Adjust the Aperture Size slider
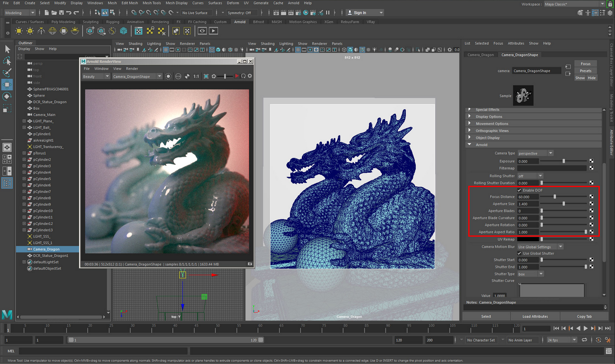 [564, 204]
